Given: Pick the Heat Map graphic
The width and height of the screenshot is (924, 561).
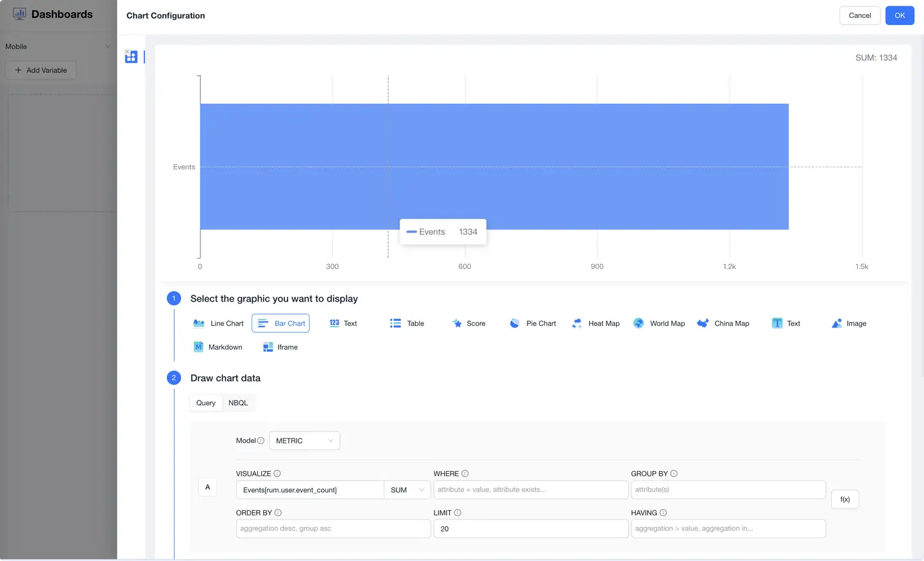Looking at the screenshot, I should click(595, 324).
